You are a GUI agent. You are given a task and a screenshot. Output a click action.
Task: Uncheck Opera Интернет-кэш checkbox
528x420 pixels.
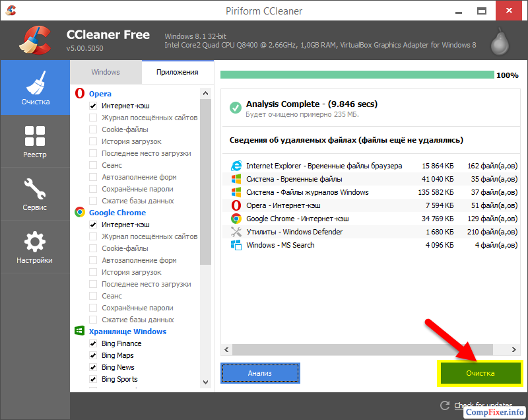pos(93,106)
